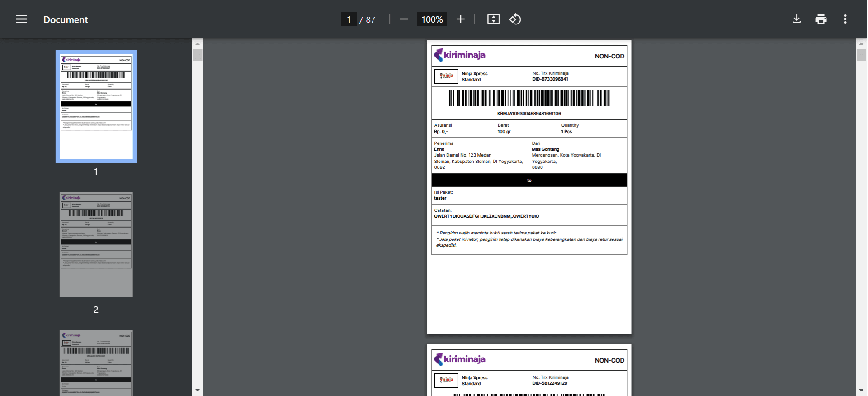The height and width of the screenshot is (396, 868).
Task: Click the kiriminaja logo on first page
Action: click(x=459, y=55)
